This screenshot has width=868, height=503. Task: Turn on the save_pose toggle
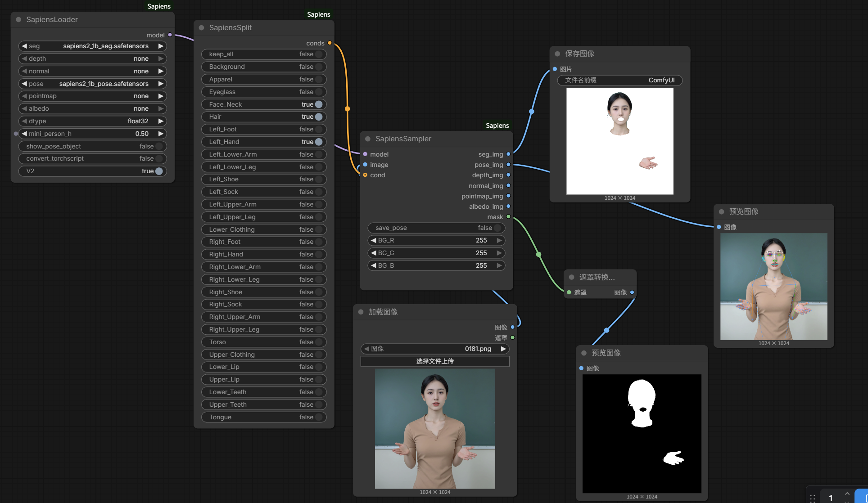(x=497, y=228)
